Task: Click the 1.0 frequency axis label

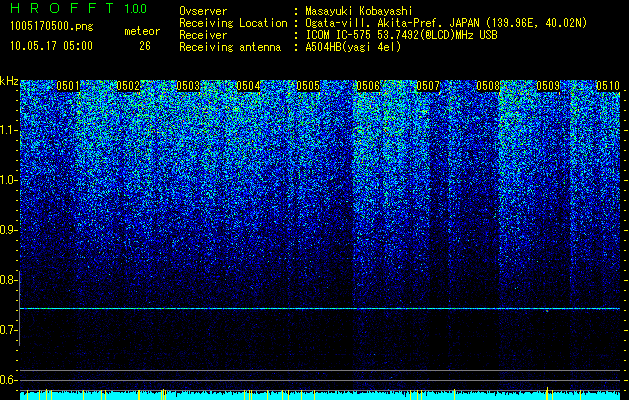Action: click(8, 180)
